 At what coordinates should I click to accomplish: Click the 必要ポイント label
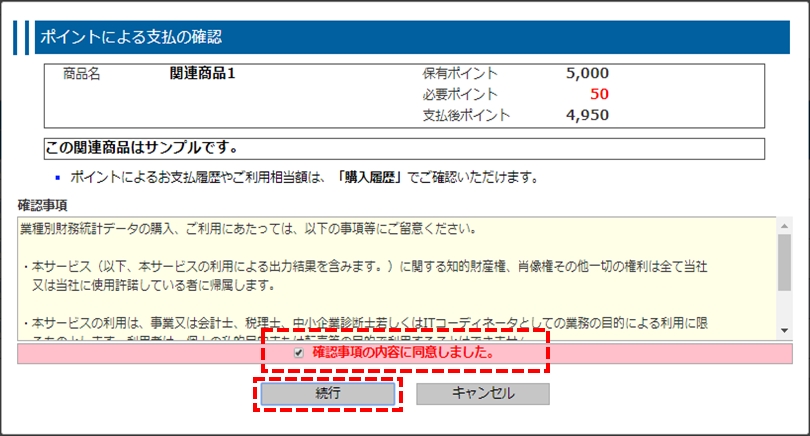click(460, 94)
